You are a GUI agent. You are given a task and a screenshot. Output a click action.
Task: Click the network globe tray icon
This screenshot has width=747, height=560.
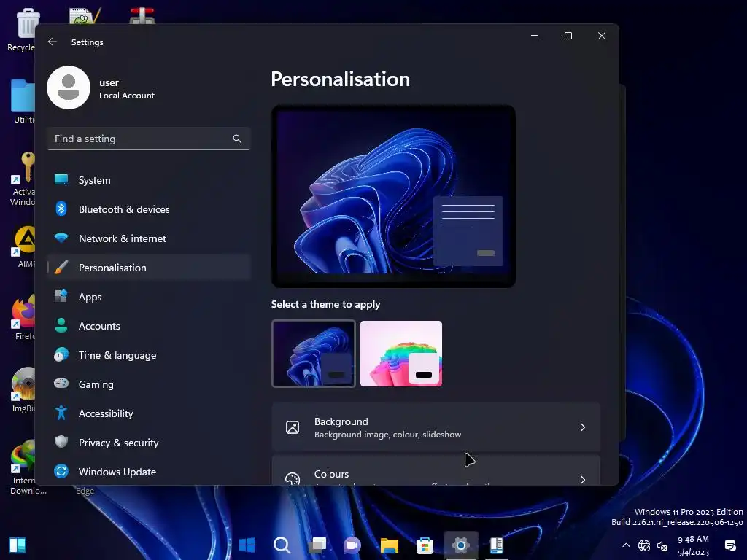click(644, 545)
